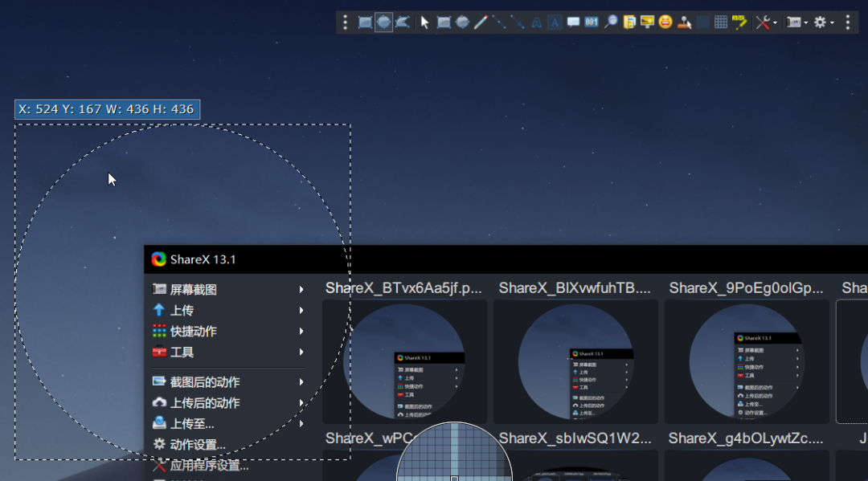The width and height of the screenshot is (868, 481).
Task: Choose the Text background tool
Action: pyautogui.click(x=555, y=22)
